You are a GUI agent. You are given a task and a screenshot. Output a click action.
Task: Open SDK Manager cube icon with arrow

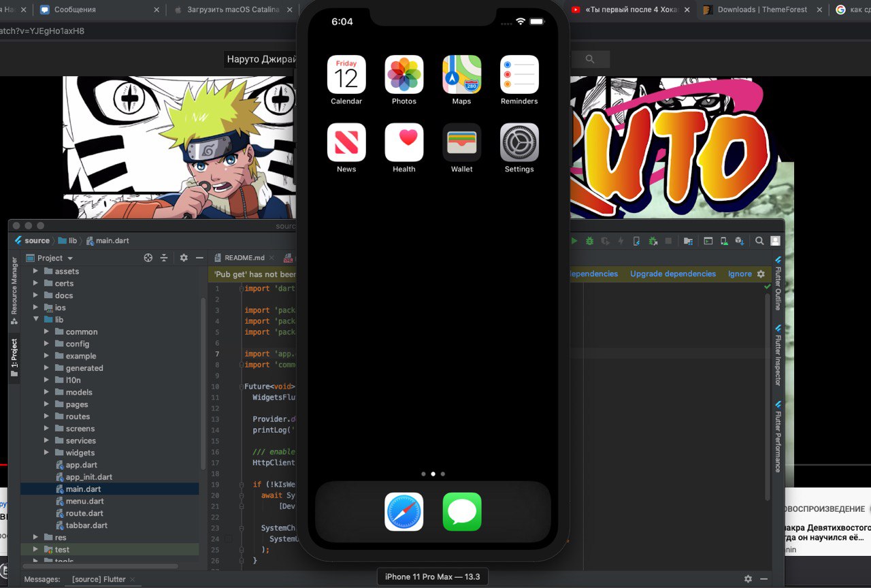click(x=740, y=241)
